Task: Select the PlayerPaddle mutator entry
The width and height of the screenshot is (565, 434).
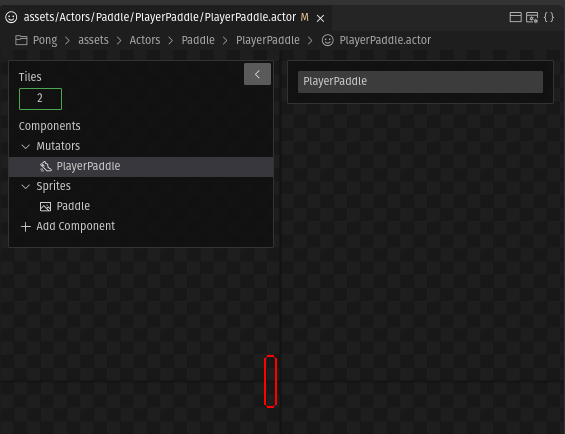Action: [x=141, y=167]
